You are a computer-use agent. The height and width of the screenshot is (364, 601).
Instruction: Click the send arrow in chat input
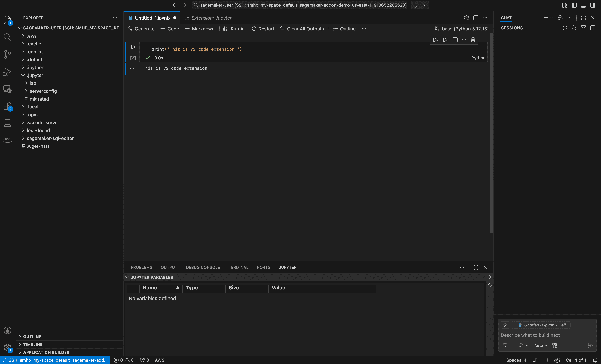coord(590,346)
